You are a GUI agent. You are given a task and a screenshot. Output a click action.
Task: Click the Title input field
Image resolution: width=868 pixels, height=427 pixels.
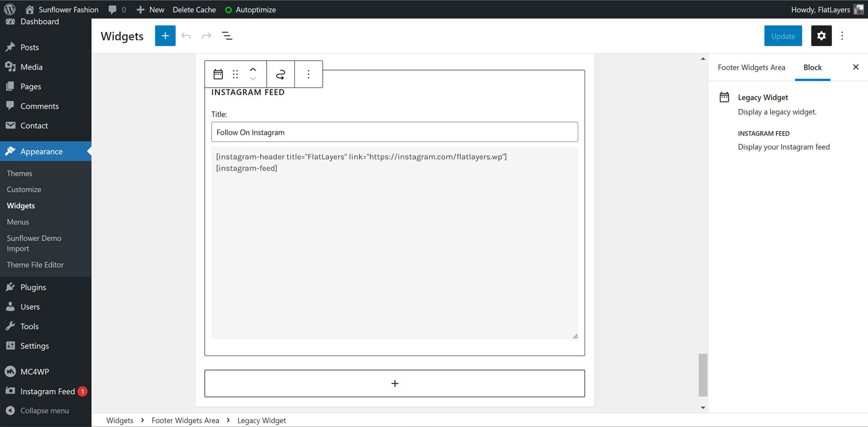tap(394, 132)
